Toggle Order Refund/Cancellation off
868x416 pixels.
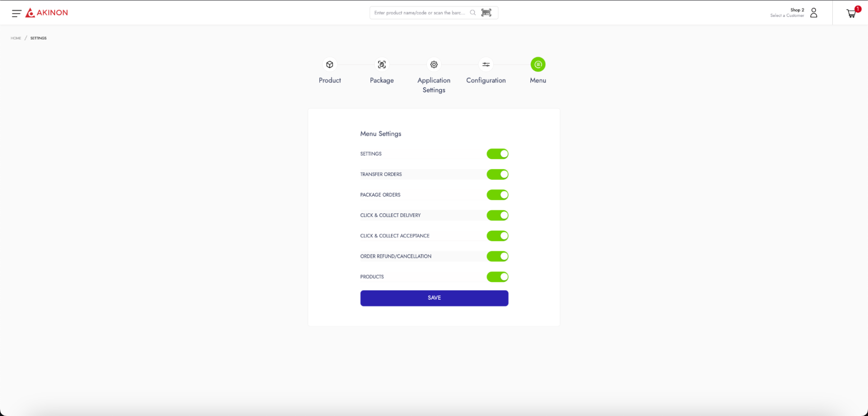pyautogui.click(x=497, y=256)
